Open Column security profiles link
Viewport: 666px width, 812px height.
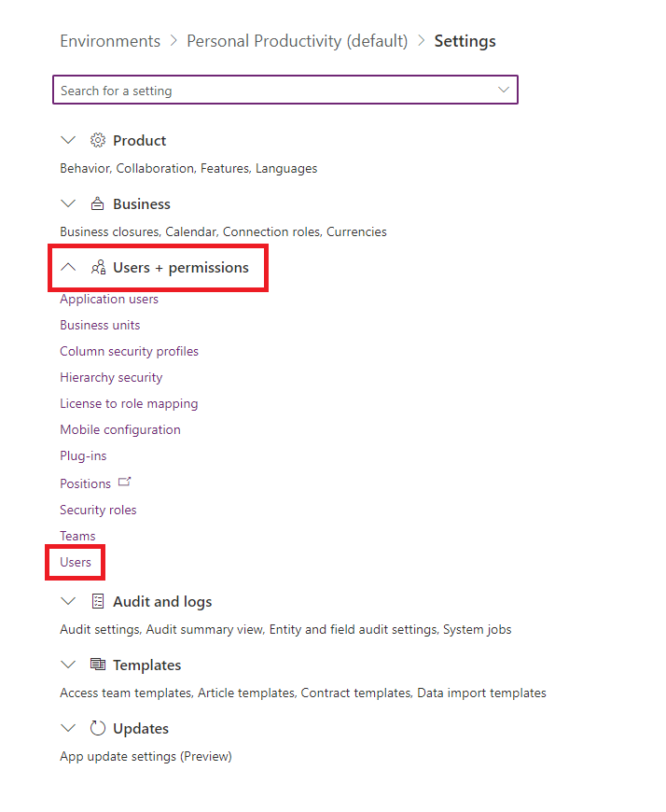point(130,352)
